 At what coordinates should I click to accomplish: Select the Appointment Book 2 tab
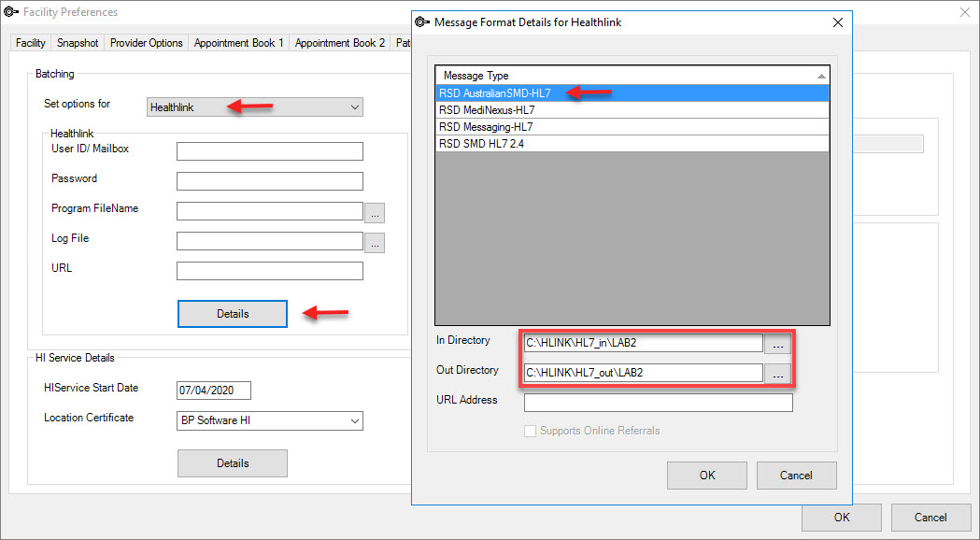click(340, 42)
